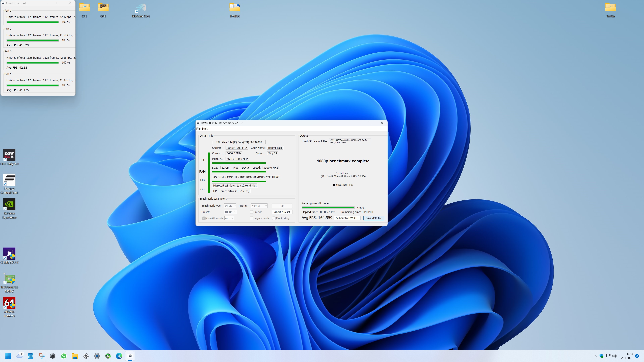Open the green lightning app in the taskbar
This screenshot has height=362, width=644.
[108, 356]
